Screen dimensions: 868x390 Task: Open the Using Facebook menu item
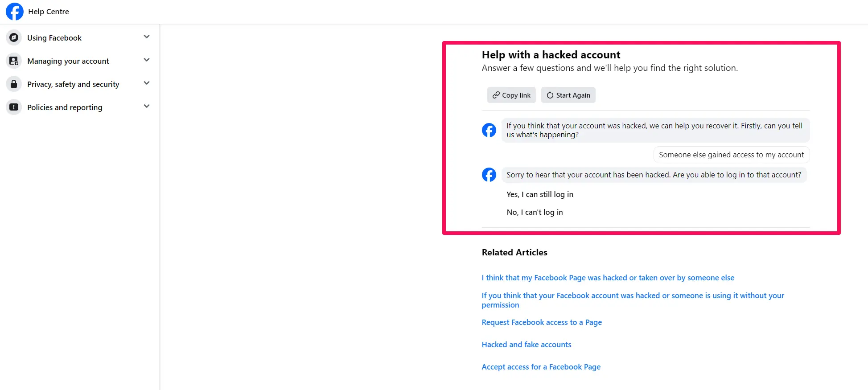[54, 38]
